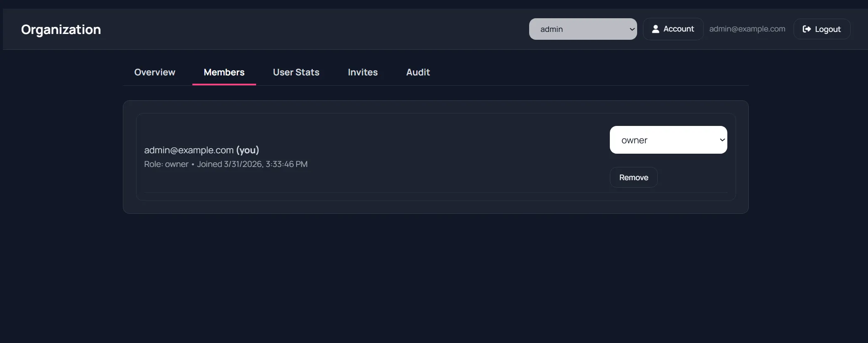Switch to the Overview tab
This screenshot has height=343, width=868.
155,72
